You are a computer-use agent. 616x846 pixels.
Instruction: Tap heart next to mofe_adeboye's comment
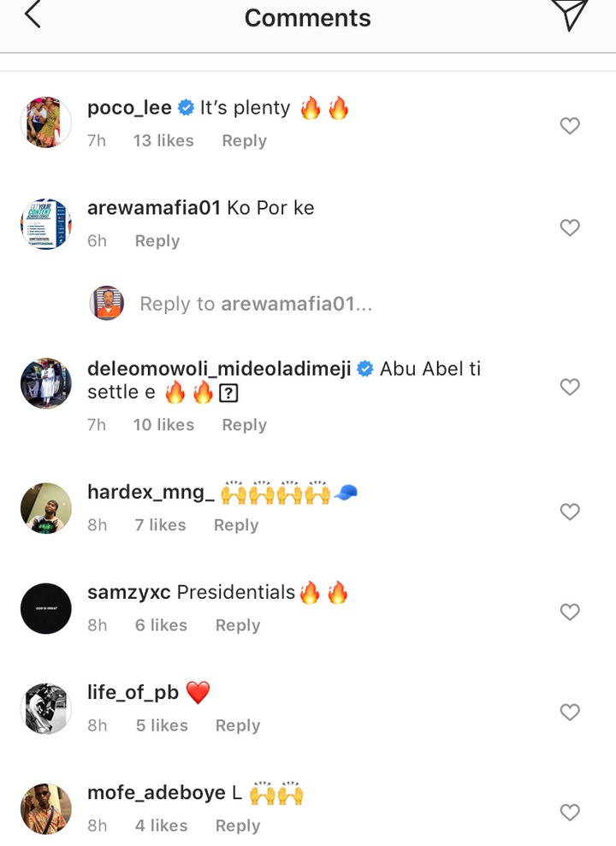(x=570, y=812)
